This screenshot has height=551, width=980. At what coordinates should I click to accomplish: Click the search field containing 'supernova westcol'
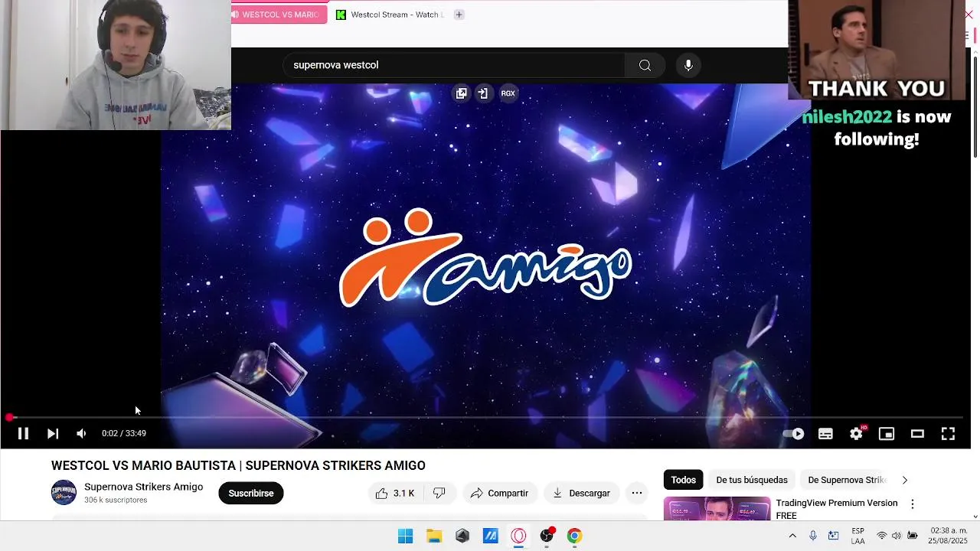(454, 65)
